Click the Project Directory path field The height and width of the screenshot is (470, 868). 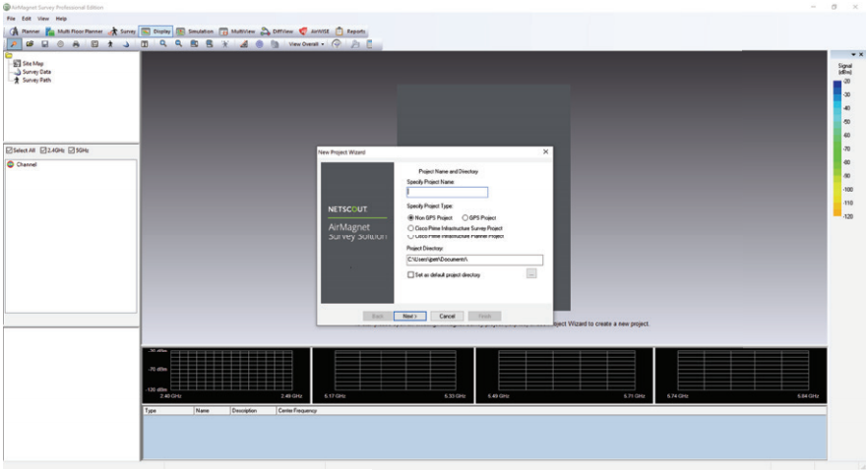(474, 260)
